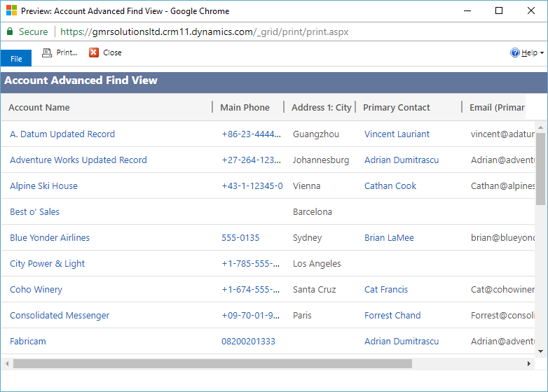Open Best o' Sales account
Viewport: 548px width, 392px height.
pyautogui.click(x=34, y=211)
